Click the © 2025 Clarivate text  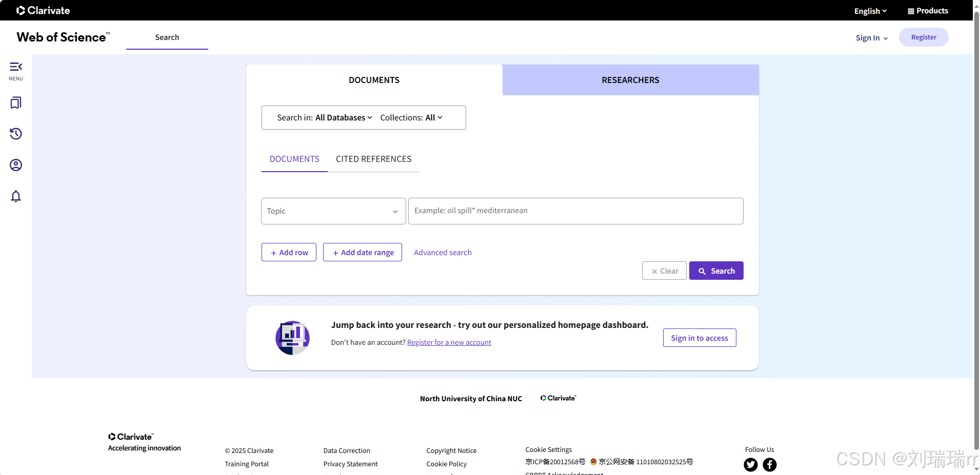tap(249, 450)
